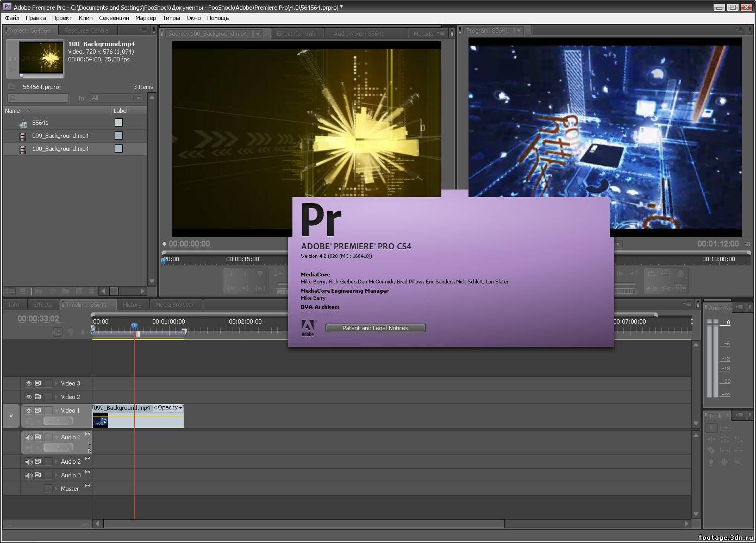Toggle Track Lock box for Master track
This screenshot has width=756, height=543.
click(x=48, y=489)
